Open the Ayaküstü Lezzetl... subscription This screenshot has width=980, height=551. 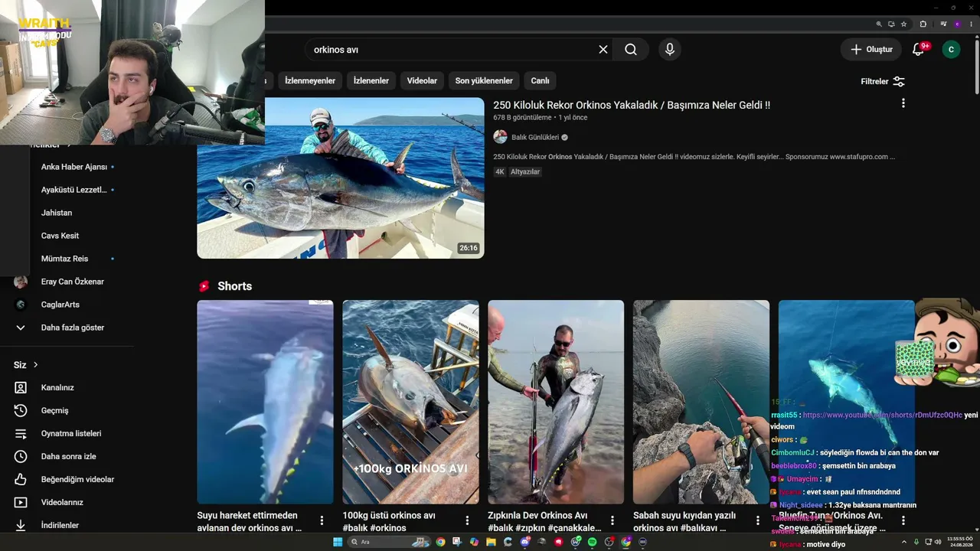tap(73, 190)
